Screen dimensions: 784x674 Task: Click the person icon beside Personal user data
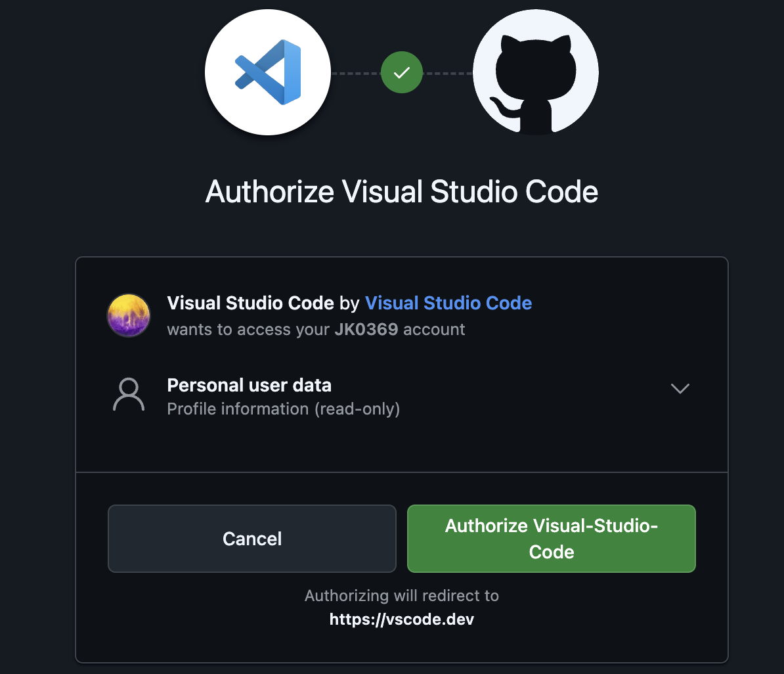click(x=129, y=394)
